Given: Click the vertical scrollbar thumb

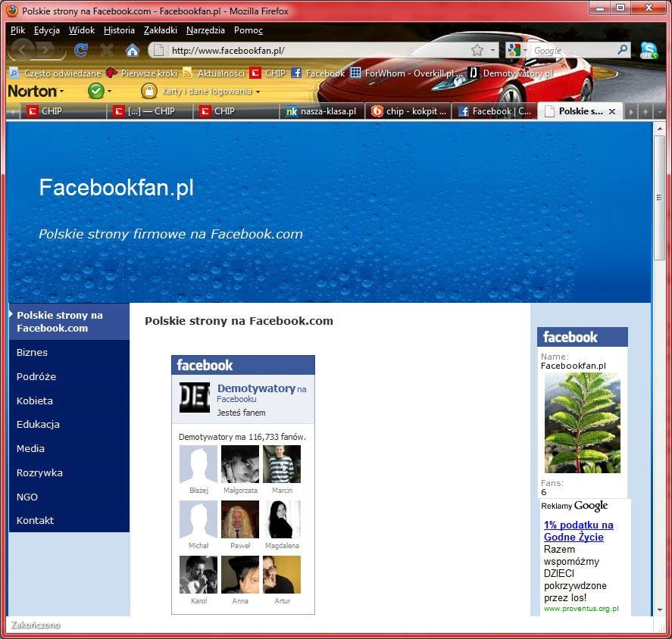Looking at the screenshot, I should pos(659,198).
